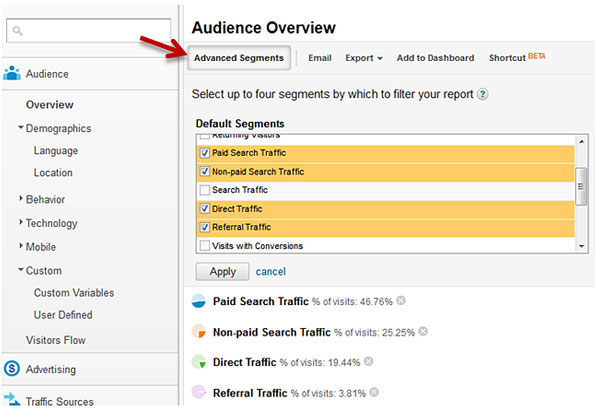Click the Advertising dollar icon
The height and width of the screenshot is (417, 595).
(x=12, y=368)
